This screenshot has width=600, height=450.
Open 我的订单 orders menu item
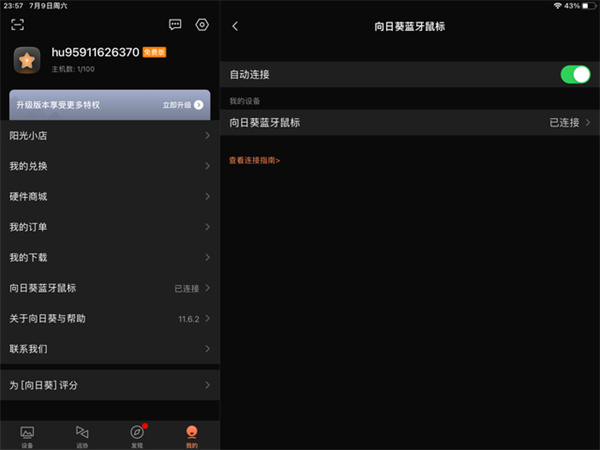pyautogui.click(x=109, y=227)
